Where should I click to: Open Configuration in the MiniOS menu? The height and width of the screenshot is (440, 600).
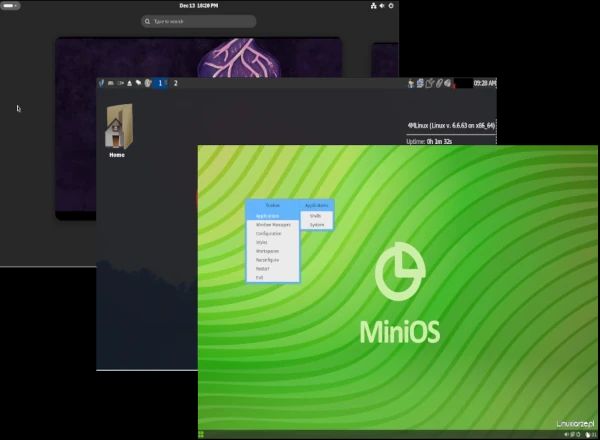coord(272,233)
